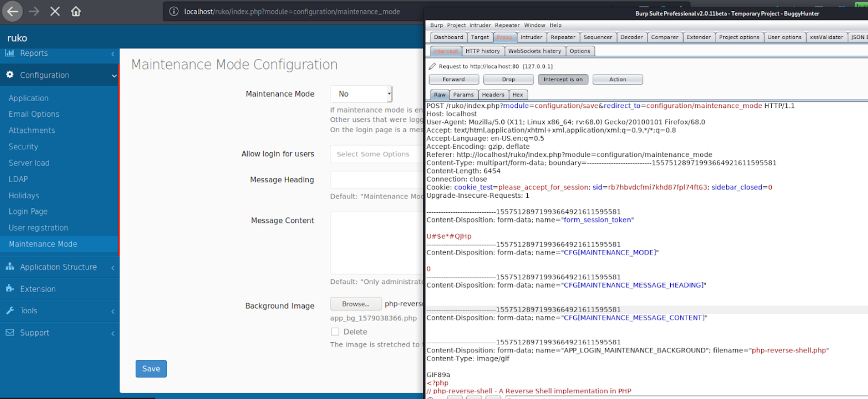The height and width of the screenshot is (399, 868).
Task: Open the LDAP configuration page
Action: tap(18, 179)
